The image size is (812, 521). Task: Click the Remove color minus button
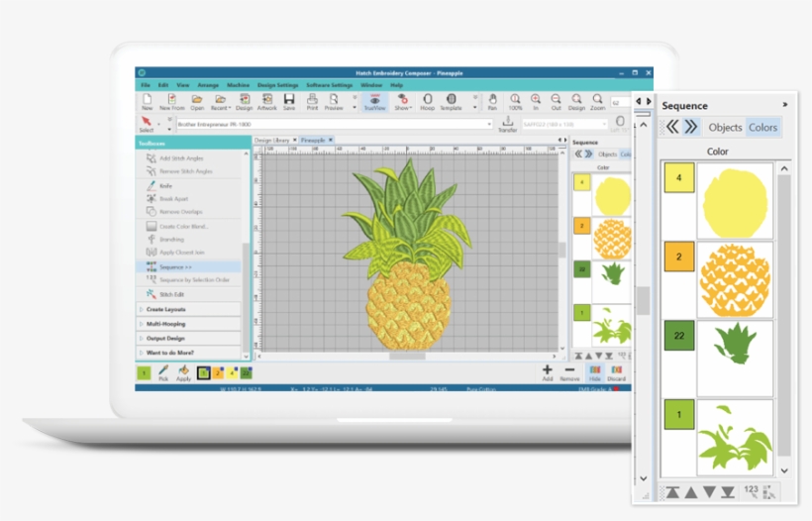569,372
